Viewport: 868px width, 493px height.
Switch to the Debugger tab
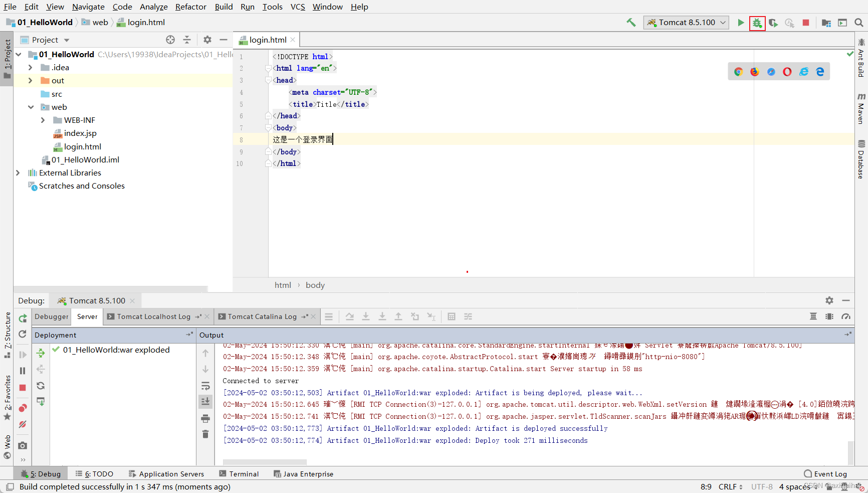[x=52, y=316]
